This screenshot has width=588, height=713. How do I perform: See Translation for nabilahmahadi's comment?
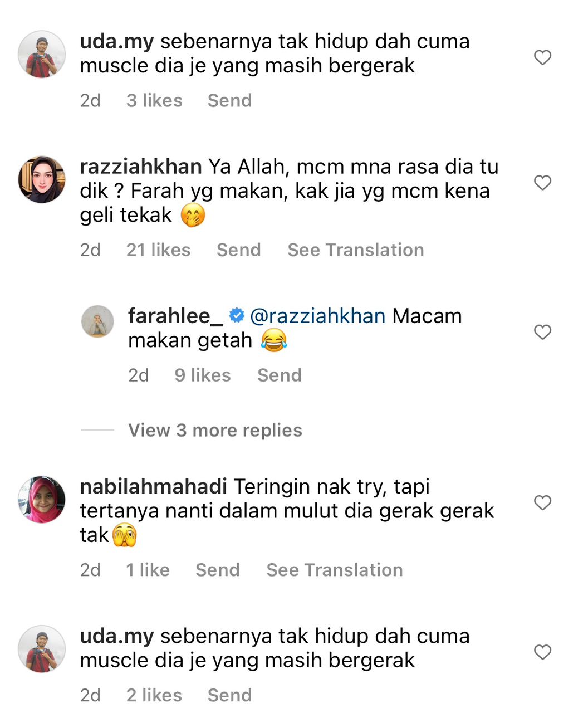click(x=334, y=570)
